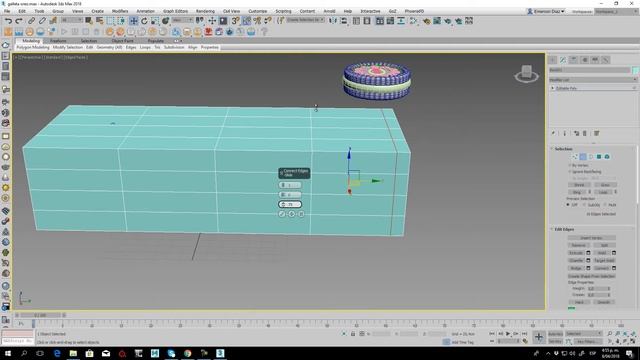Open the Modify panel tab
This screenshot has width=640, height=360.
click(x=563, y=60)
